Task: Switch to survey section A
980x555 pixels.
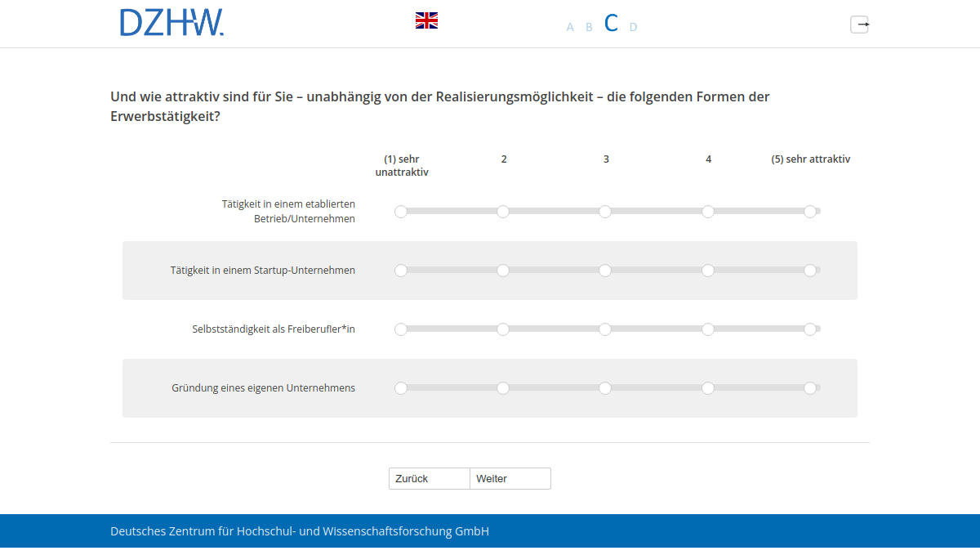Action: click(569, 26)
